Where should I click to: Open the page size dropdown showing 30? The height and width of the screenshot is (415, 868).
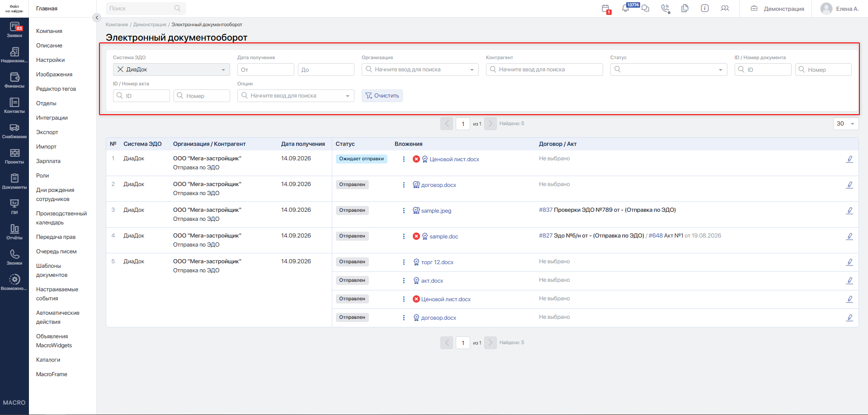846,124
